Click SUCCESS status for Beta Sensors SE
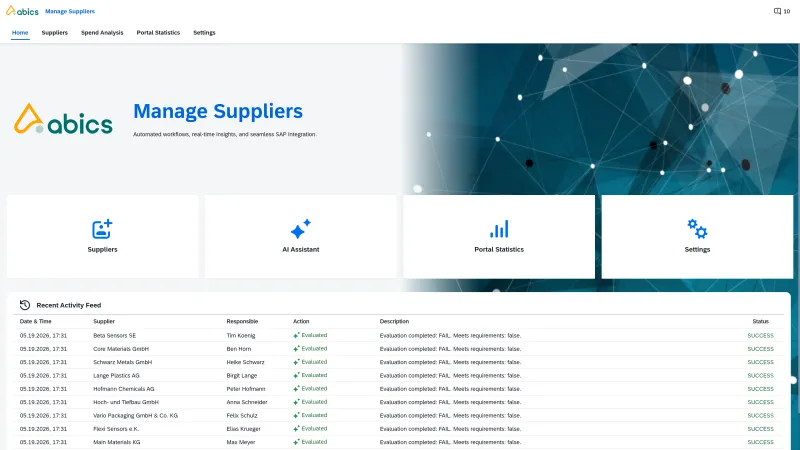 click(760, 336)
